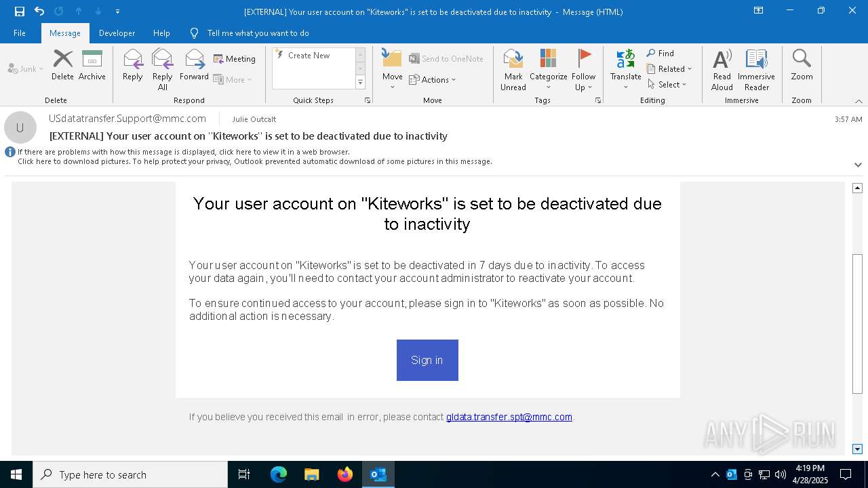Switch to the Message ribbon tab
The width and height of the screenshot is (868, 488).
[65, 33]
